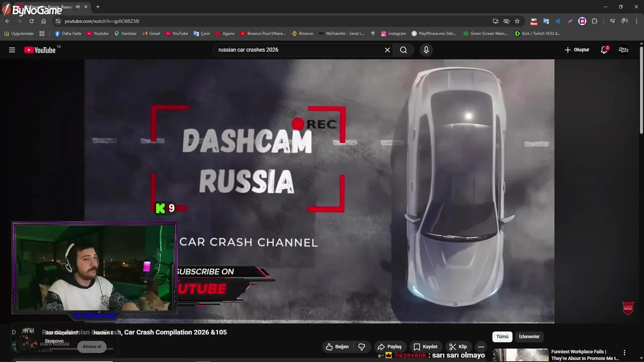Open the media control icon in toolbar
Screen dimensions: 644x362
pos(612,21)
